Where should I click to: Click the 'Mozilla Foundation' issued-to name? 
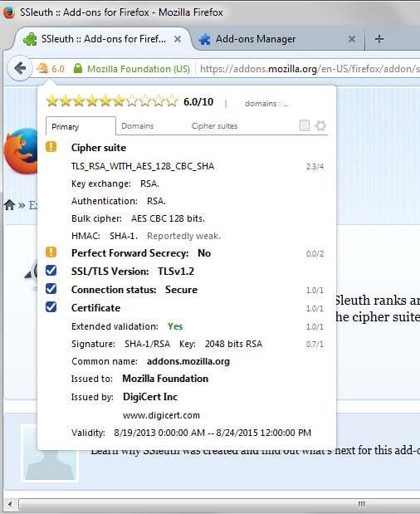165,379
